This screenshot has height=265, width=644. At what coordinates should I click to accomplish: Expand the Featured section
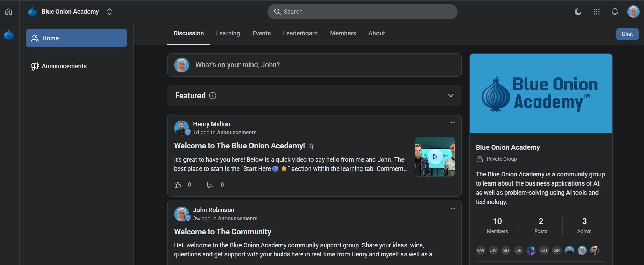451,95
